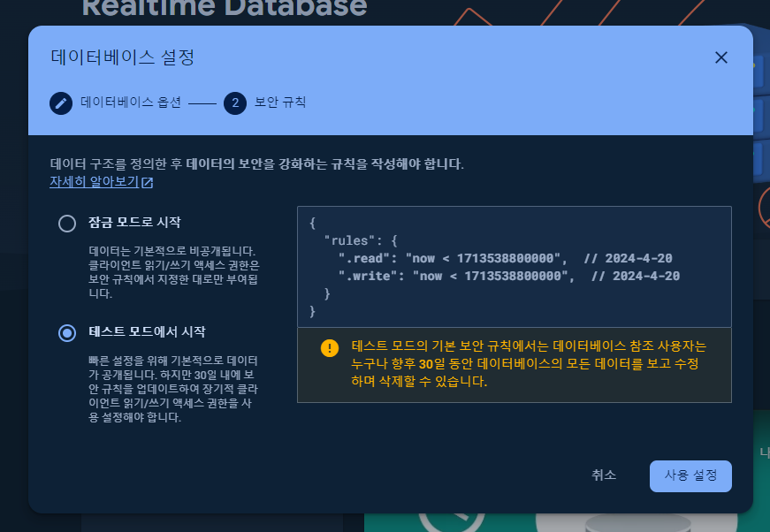Click the 빠른 설정을 위해 description text
770x532 pixels.
pos(173,389)
